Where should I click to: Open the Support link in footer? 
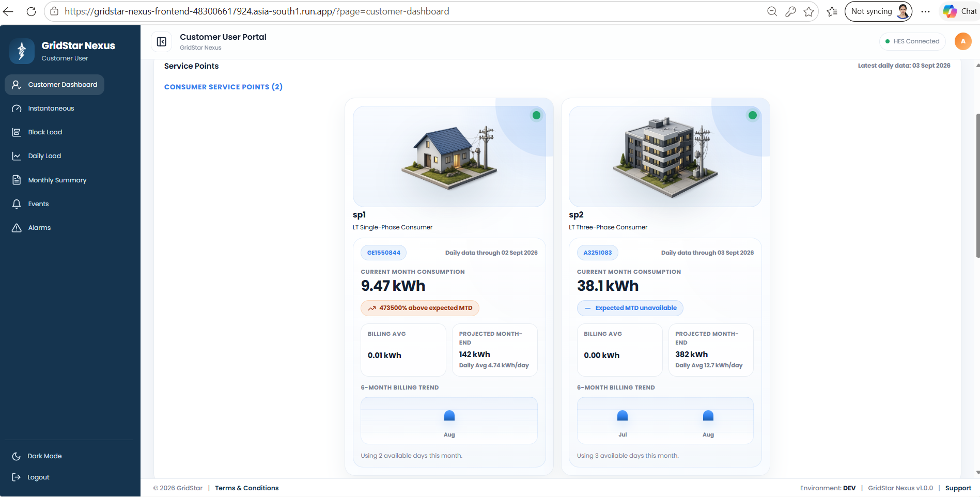[958, 488]
